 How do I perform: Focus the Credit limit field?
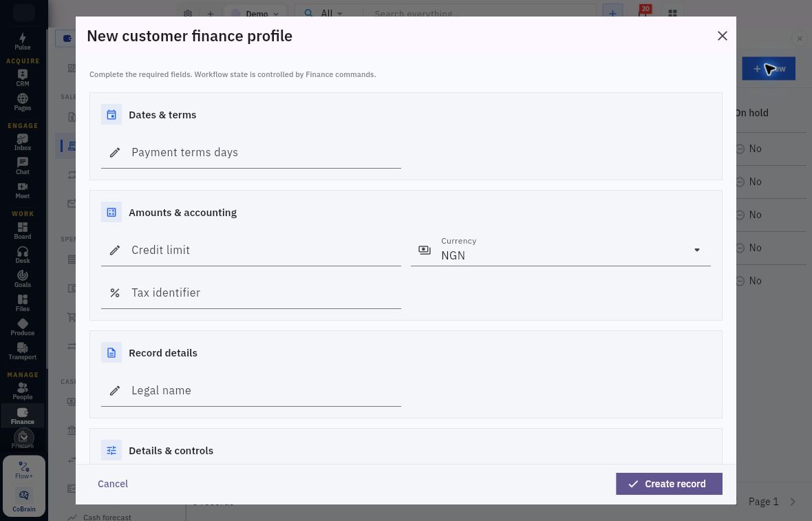click(250, 250)
